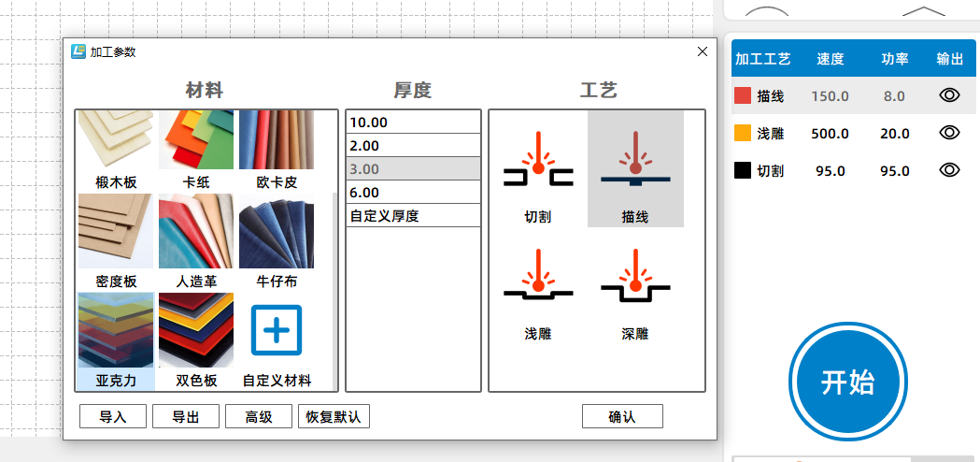Image resolution: width=980 pixels, height=462 pixels.
Task: Toggle output visibility for 描线 layer
Action: click(x=949, y=95)
